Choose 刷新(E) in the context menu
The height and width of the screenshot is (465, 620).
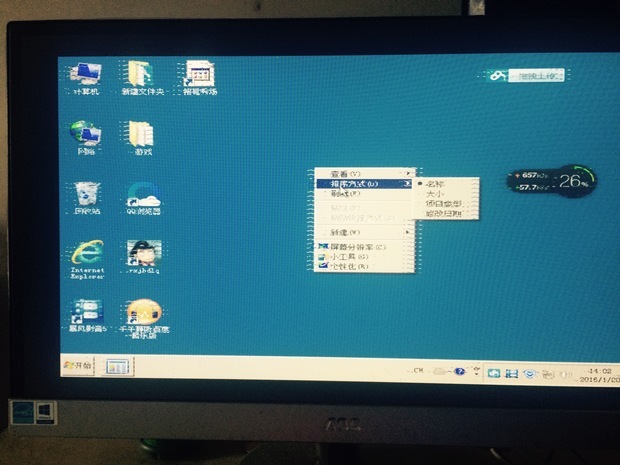pyautogui.click(x=364, y=194)
